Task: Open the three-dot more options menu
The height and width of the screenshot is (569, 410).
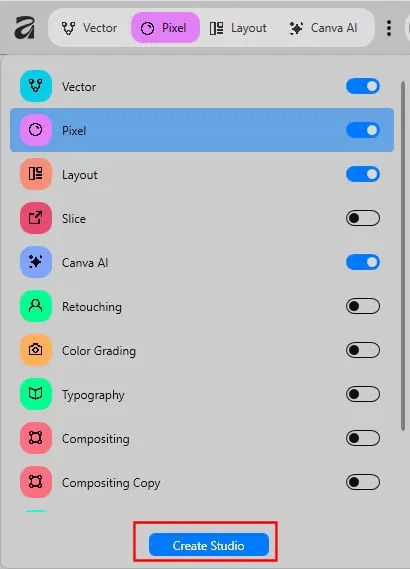Action: pyautogui.click(x=389, y=28)
